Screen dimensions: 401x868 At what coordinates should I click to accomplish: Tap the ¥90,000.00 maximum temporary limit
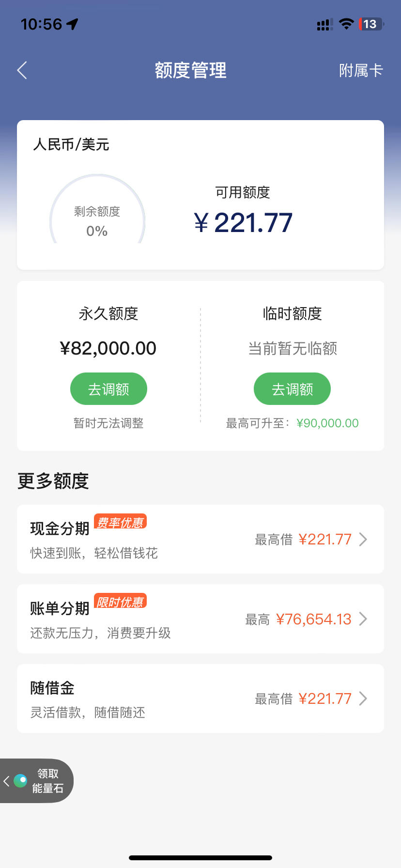click(x=327, y=423)
